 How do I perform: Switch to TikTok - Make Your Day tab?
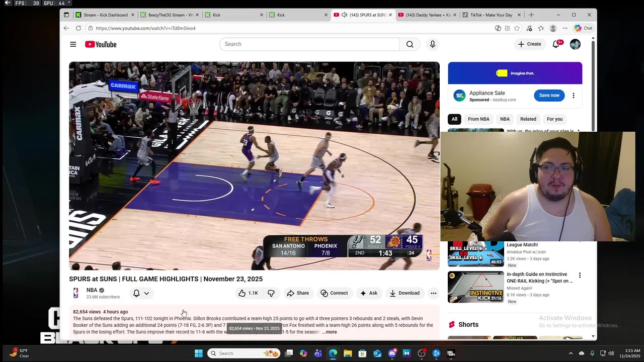(491, 15)
